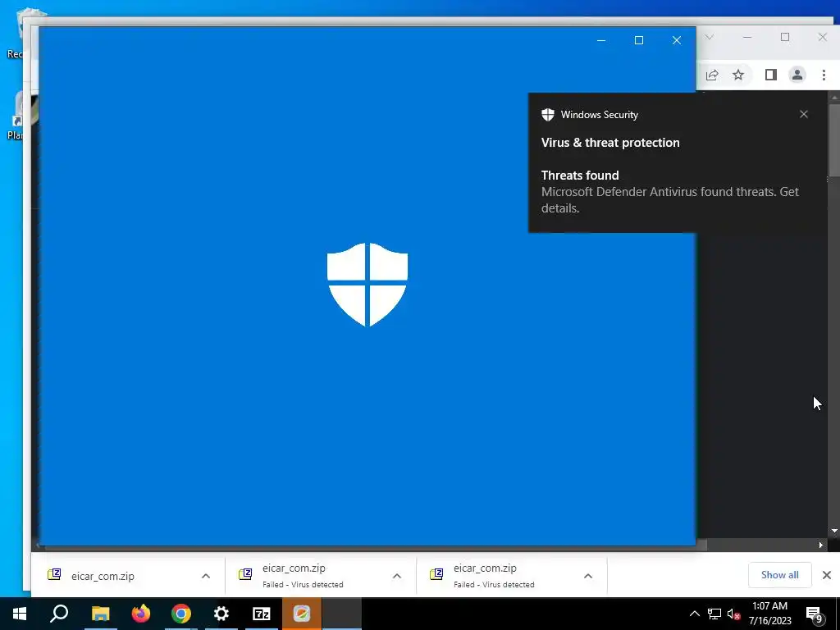
Task: Expand options for first eicar_com.zip download
Action: tap(206, 576)
